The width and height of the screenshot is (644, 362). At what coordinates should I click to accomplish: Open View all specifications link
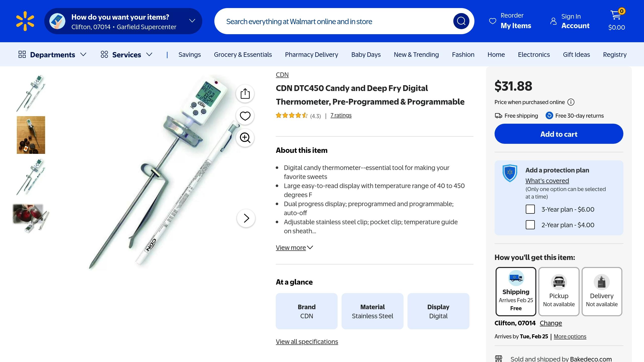click(x=307, y=342)
